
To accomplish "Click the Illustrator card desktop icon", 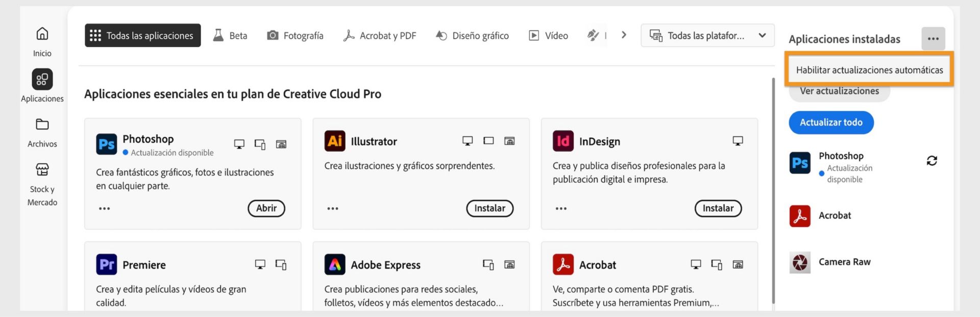I will coord(467,141).
